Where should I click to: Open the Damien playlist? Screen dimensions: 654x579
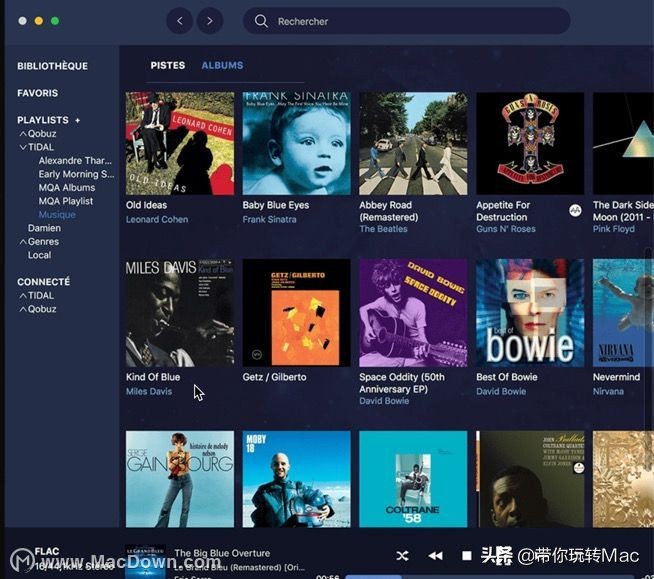44,228
